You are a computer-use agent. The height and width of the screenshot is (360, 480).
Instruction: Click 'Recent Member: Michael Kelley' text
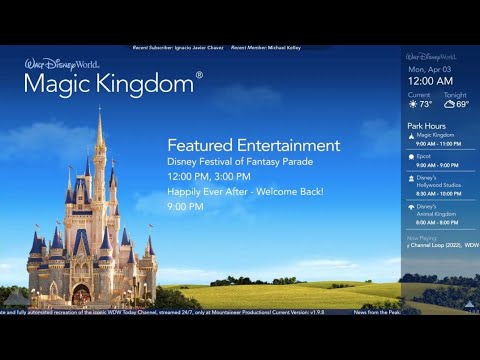point(266,48)
